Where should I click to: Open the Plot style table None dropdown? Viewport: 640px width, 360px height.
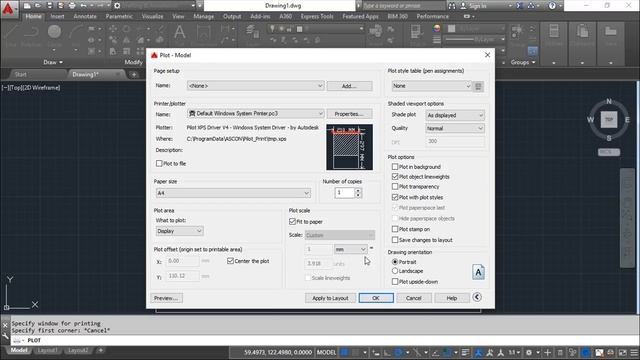432,86
